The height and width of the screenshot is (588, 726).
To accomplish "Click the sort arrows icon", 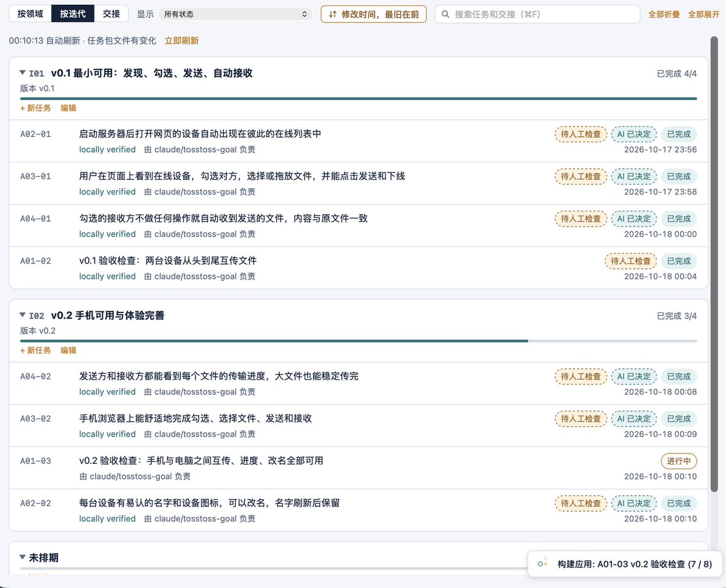I will click(332, 15).
